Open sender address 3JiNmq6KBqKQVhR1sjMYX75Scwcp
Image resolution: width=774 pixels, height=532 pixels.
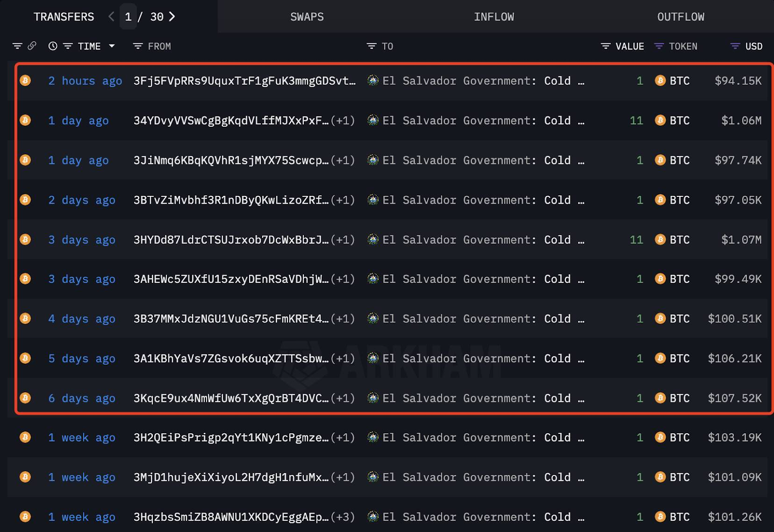tap(231, 160)
